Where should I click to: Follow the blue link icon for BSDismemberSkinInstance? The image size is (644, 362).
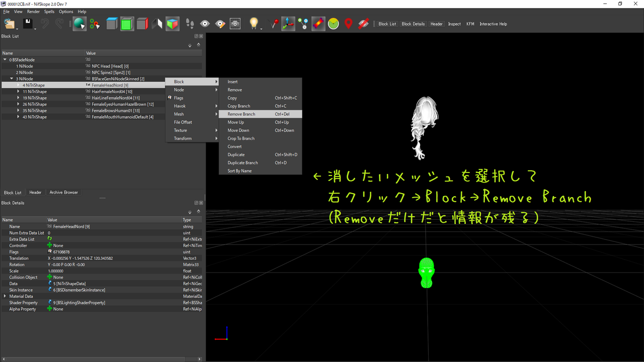pos(50,290)
